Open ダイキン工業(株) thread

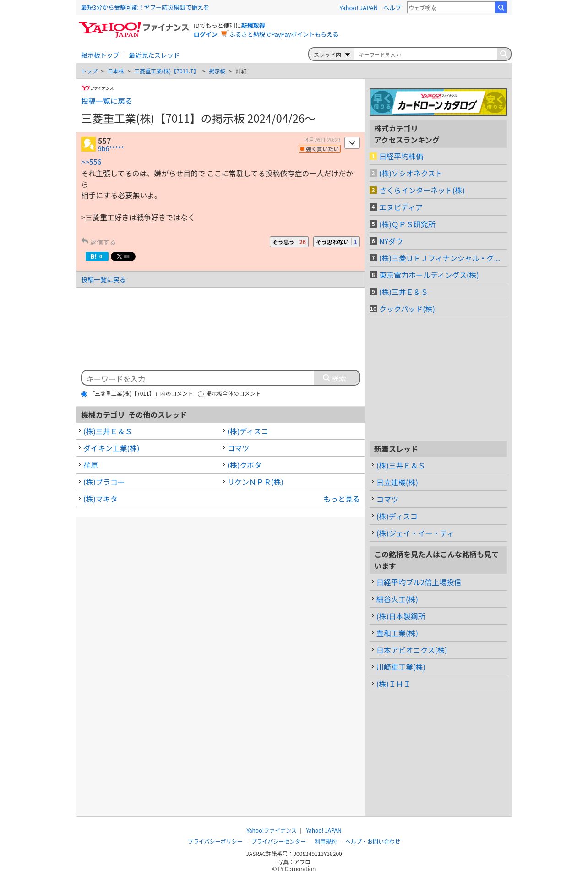111,448
